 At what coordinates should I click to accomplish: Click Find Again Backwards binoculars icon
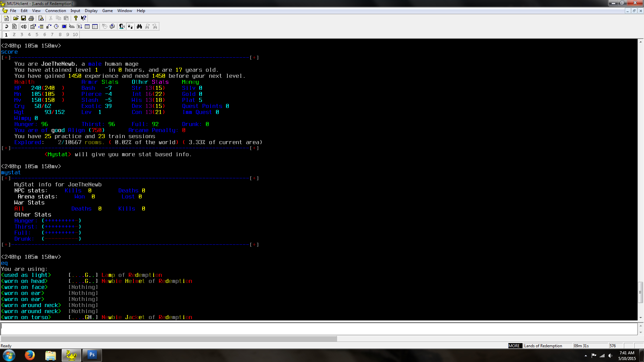coord(155,26)
